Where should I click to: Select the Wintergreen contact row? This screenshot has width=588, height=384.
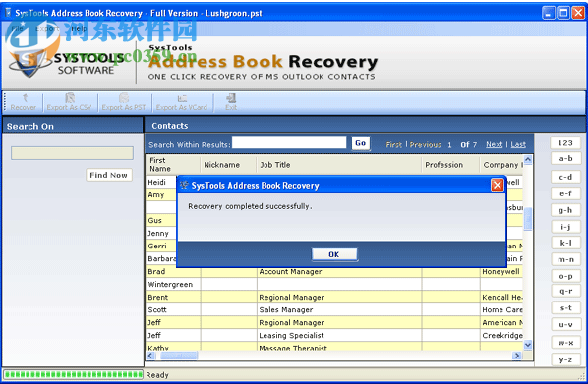[x=334, y=285]
